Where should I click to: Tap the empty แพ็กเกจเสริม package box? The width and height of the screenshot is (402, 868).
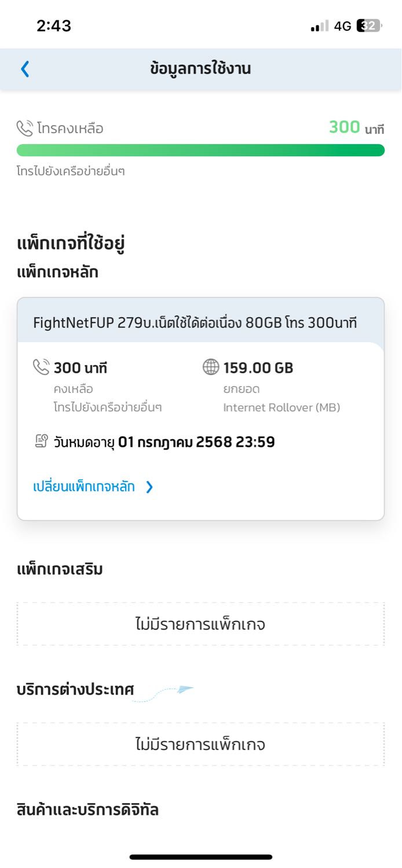coord(200,624)
